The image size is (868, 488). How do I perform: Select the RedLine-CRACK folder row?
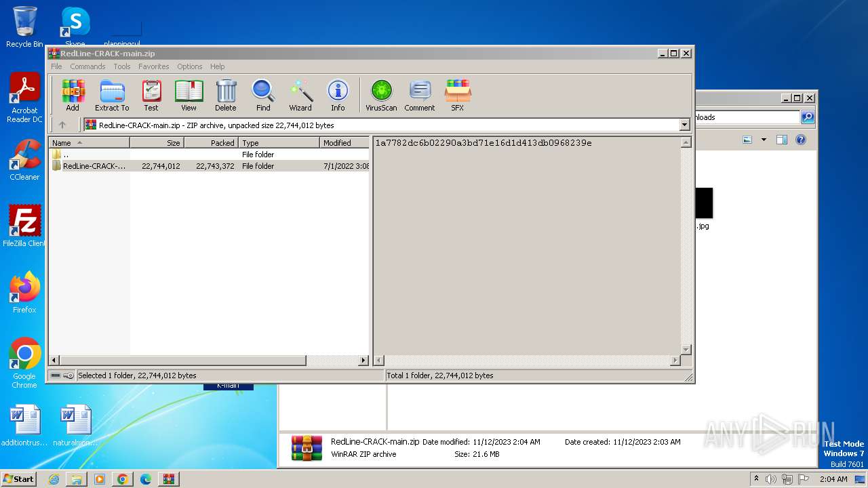[210, 166]
